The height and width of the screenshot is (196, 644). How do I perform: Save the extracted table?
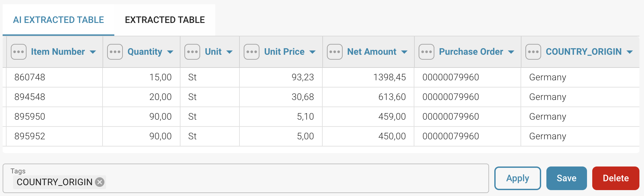coord(566,178)
